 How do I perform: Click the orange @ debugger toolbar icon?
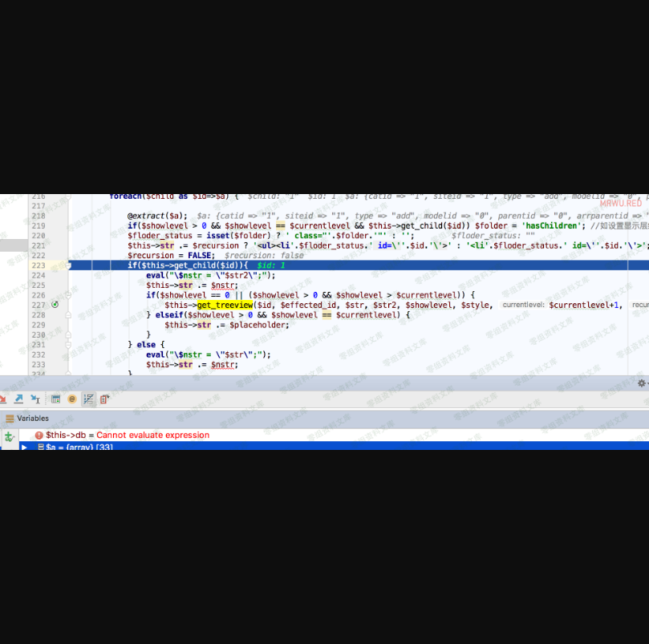[x=72, y=399]
